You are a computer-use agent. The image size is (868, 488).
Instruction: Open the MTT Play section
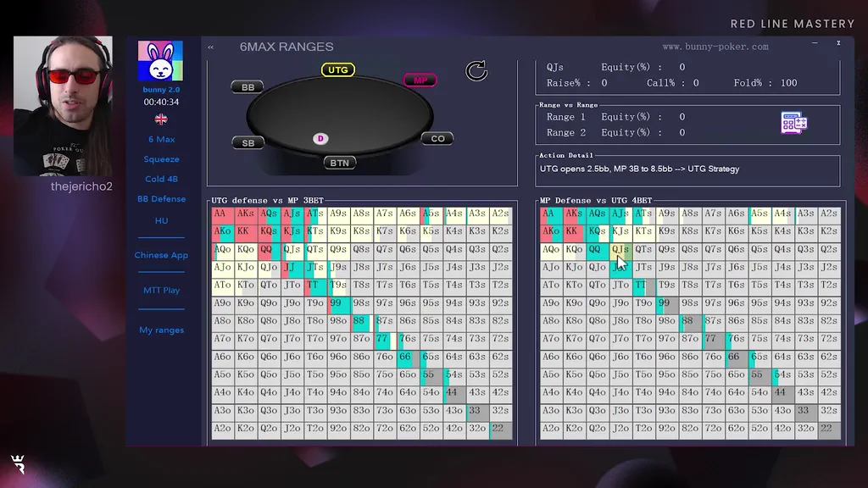click(161, 291)
